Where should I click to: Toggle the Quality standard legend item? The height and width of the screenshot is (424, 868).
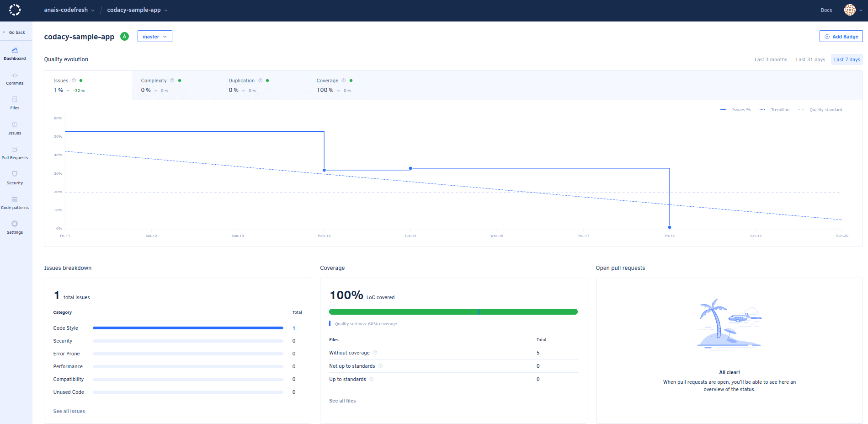pyautogui.click(x=820, y=110)
